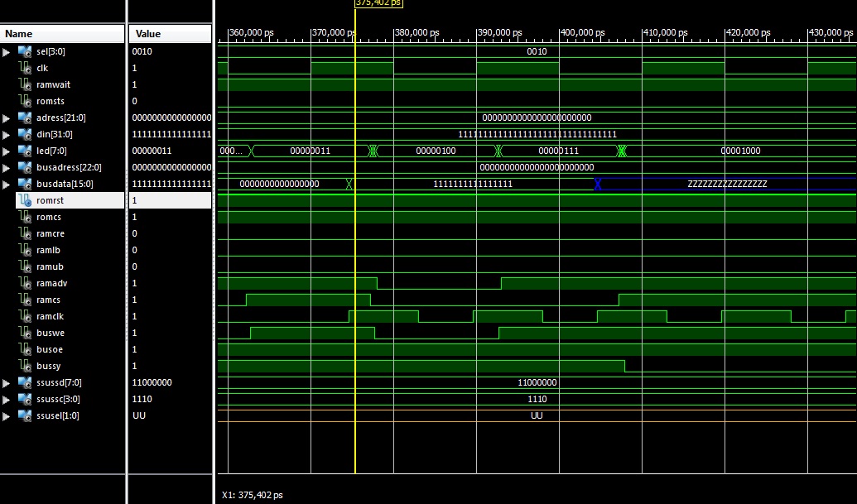Click the ssussd[7:0] value 11000000 in Value column
857x504 pixels.
152,383
